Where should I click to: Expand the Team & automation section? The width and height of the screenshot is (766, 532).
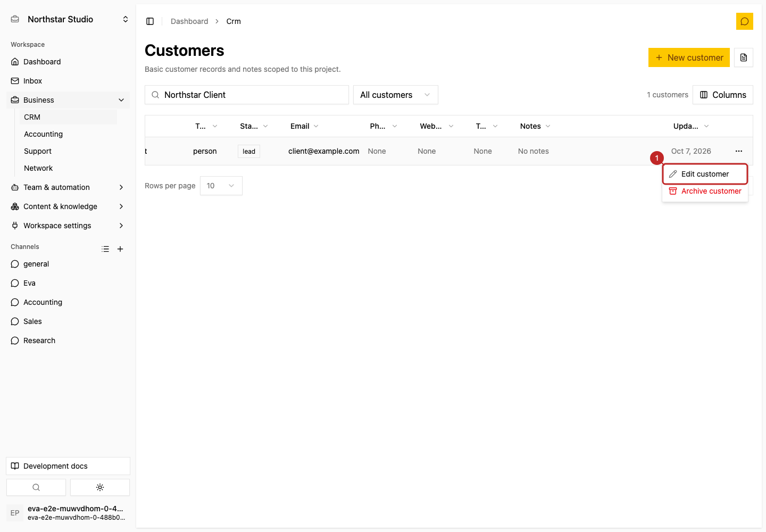[68, 187]
